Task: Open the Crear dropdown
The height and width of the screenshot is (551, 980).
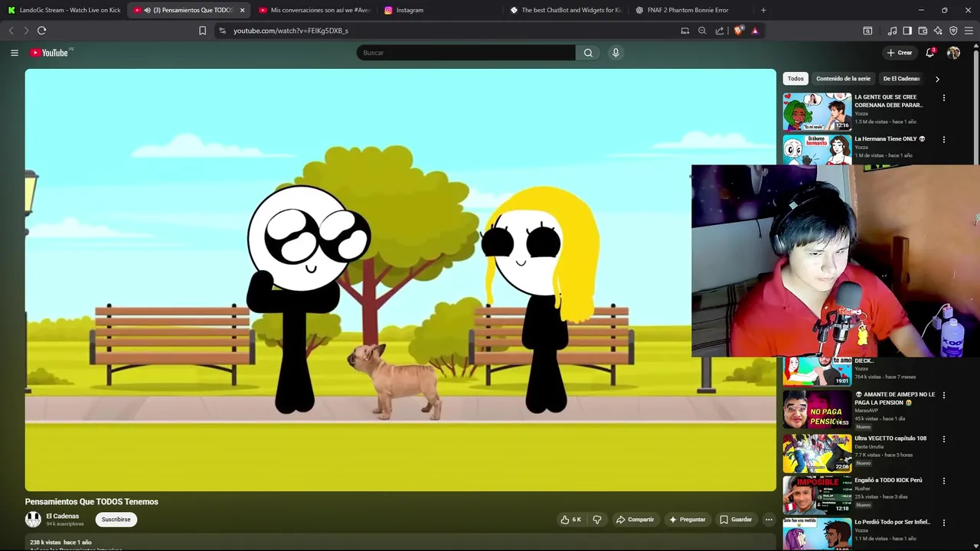Action: [899, 53]
